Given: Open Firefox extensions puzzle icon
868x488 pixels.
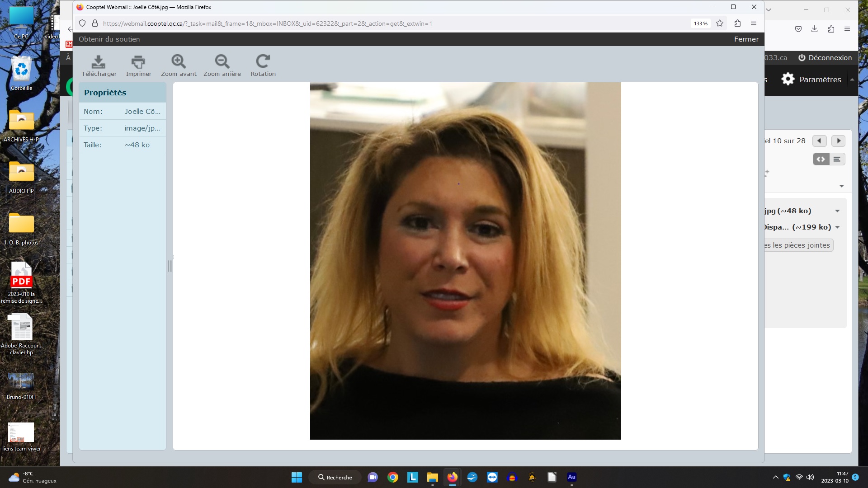Looking at the screenshot, I should coord(737,23).
